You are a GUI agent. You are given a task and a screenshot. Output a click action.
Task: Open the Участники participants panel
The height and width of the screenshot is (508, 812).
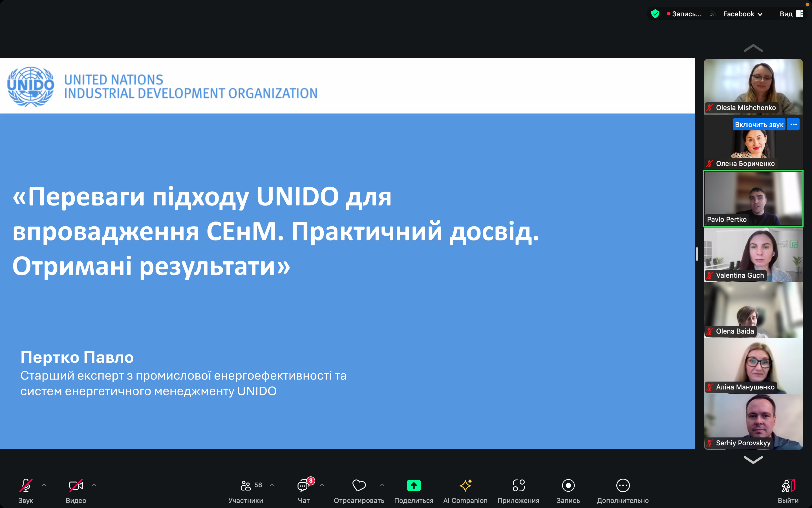(246, 491)
